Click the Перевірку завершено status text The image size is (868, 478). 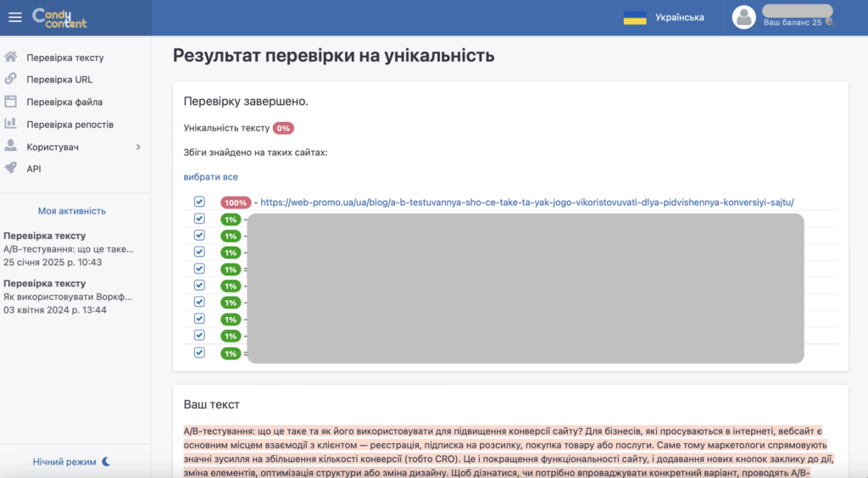246,101
